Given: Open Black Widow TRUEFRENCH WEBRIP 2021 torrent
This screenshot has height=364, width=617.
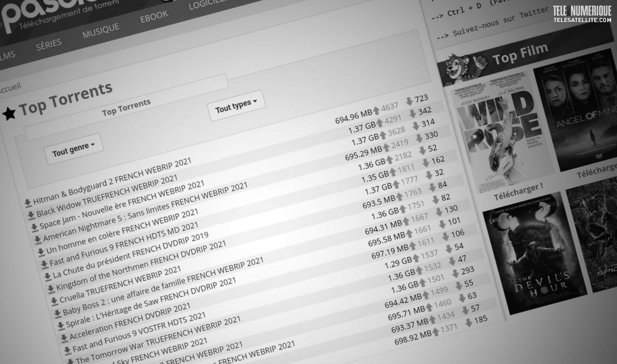Looking at the screenshot, I should point(107,196).
